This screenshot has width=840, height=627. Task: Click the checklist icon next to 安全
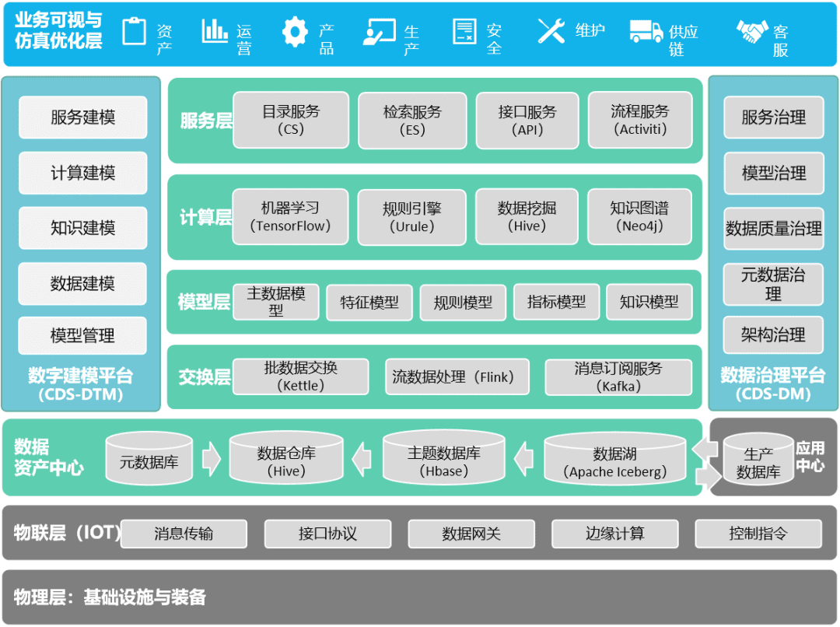pos(464,32)
